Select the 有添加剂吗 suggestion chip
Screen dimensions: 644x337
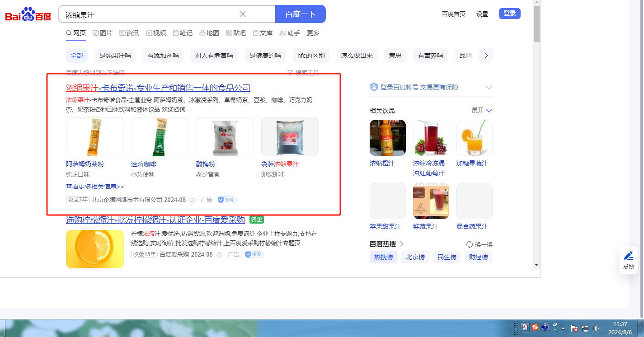pos(163,56)
